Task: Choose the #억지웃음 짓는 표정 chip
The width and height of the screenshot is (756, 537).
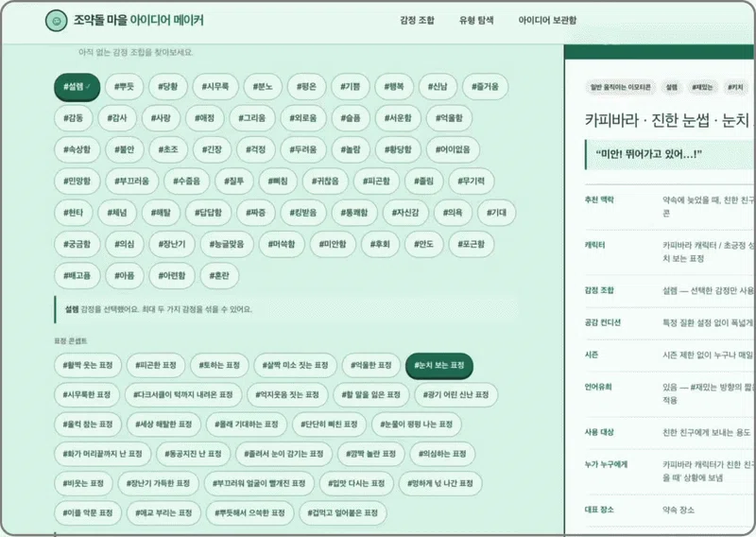Action: tap(287, 394)
